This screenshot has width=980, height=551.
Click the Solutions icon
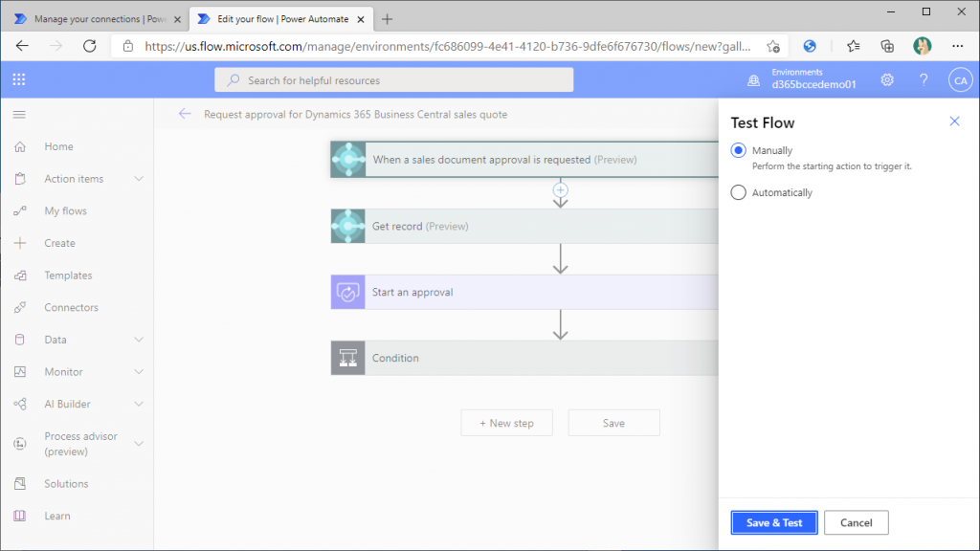coord(20,483)
